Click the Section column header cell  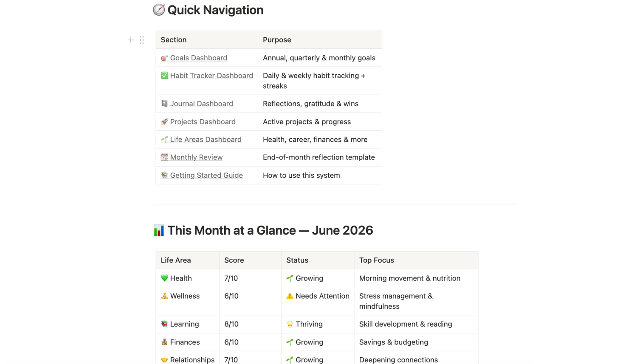[207, 40]
